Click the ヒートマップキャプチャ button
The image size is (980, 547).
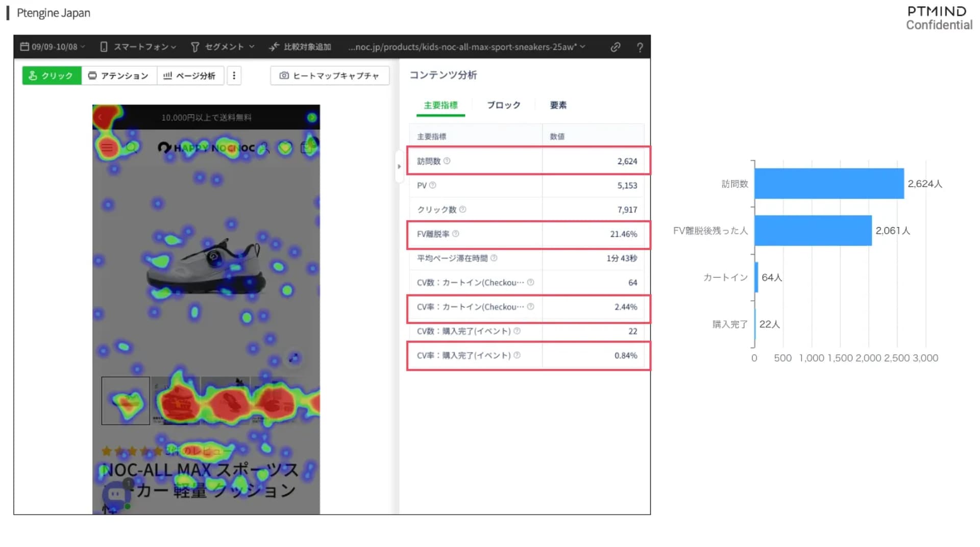click(x=329, y=76)
